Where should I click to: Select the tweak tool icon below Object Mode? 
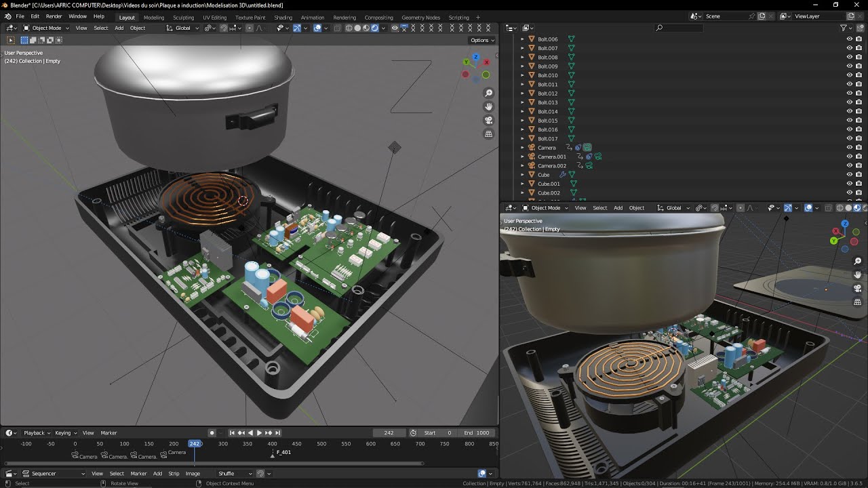point(10,40)
